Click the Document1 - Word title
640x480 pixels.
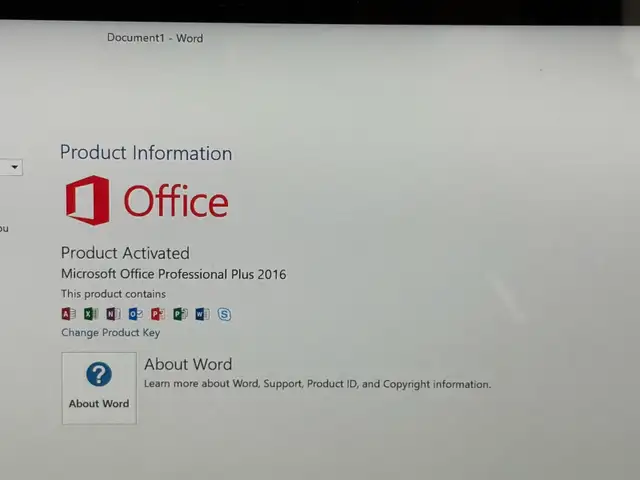pos(155,38)
